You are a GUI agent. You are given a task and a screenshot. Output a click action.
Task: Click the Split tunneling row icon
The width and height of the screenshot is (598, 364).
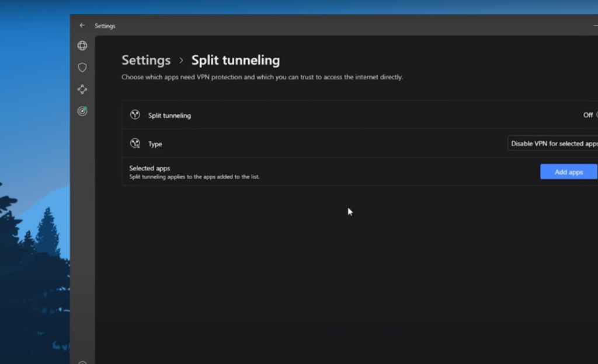(135, 115)
